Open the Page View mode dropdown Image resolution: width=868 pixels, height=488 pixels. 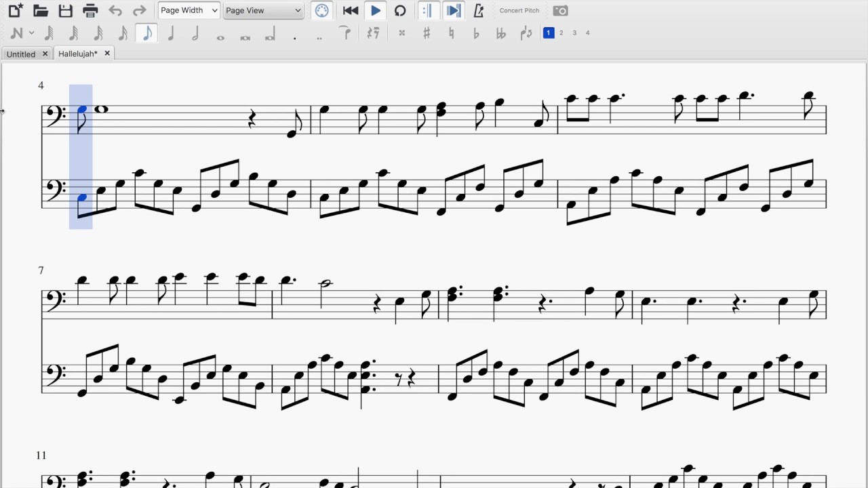pyautogui.click(x=263, y=10)
